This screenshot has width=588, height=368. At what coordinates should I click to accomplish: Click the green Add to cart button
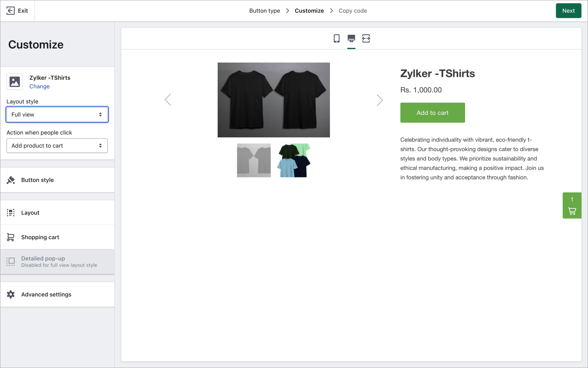pos(432,112)
